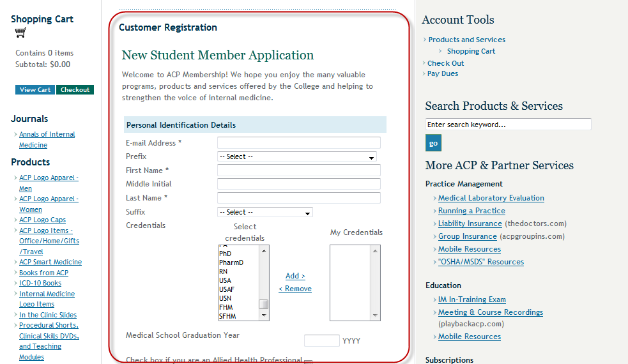Open the Check Out link
Screen dimensions: 628x364
(445, 63)
